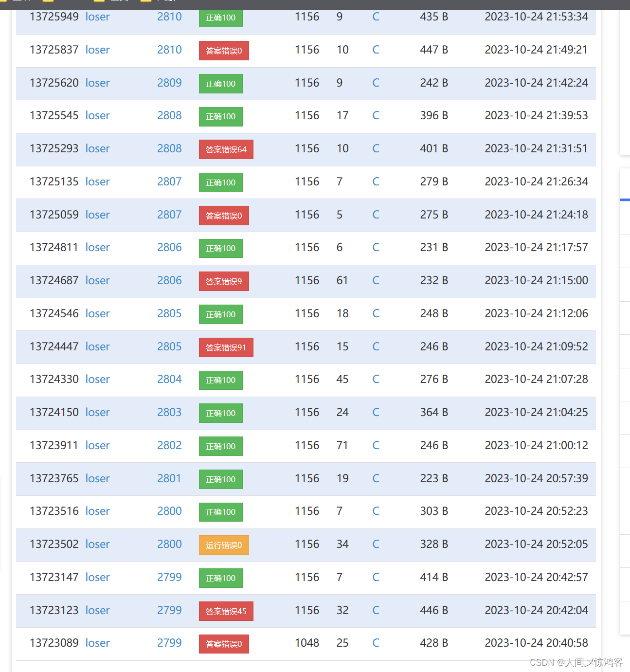Open problem 2799 in row 13723147
630x672 pixels.
(169, 577)
